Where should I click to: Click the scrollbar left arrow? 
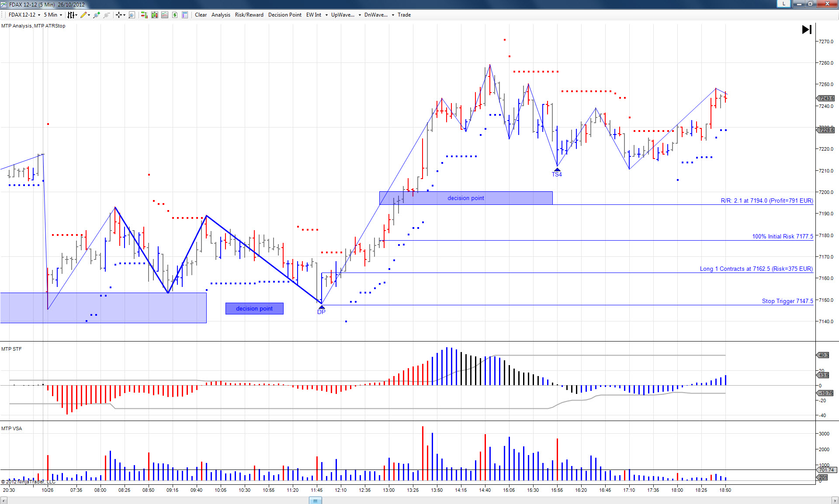click(x=4, y=501)
